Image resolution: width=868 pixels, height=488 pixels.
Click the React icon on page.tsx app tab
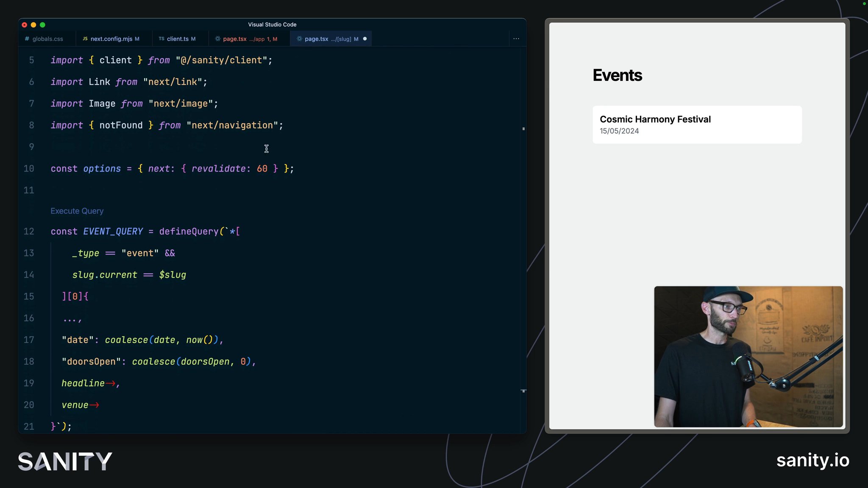tap(218, 39)
